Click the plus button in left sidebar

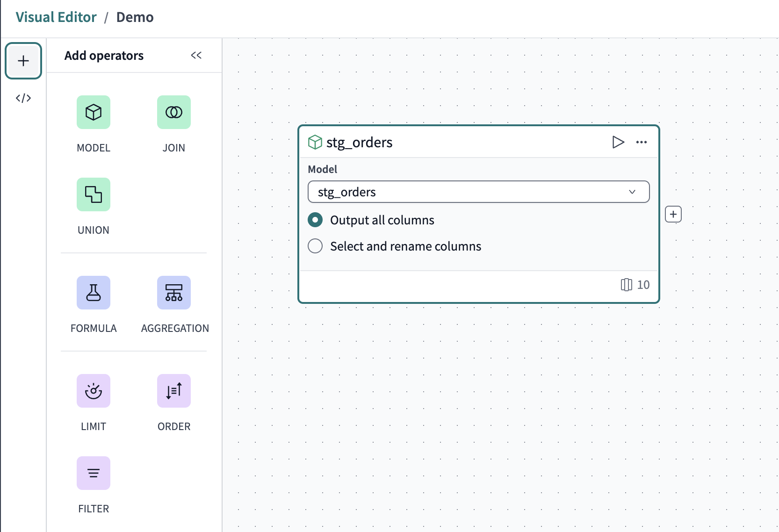point(23,61)
